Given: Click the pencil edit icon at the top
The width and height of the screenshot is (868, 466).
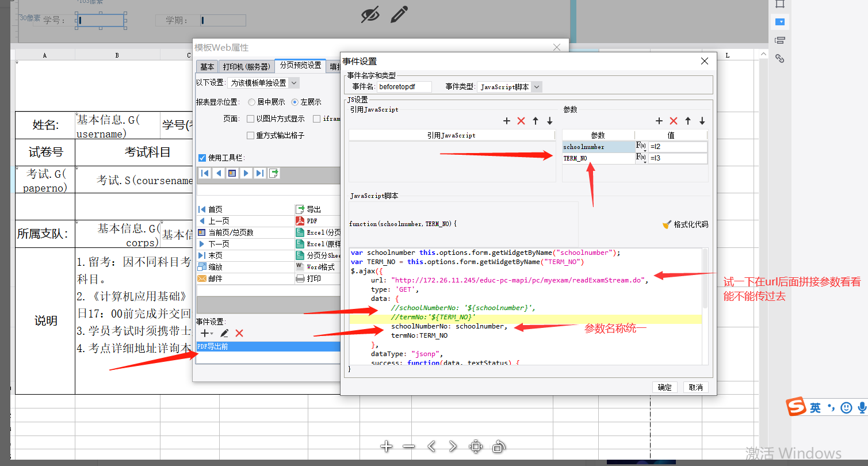Looking at the screenshot, I should point(399,14).
